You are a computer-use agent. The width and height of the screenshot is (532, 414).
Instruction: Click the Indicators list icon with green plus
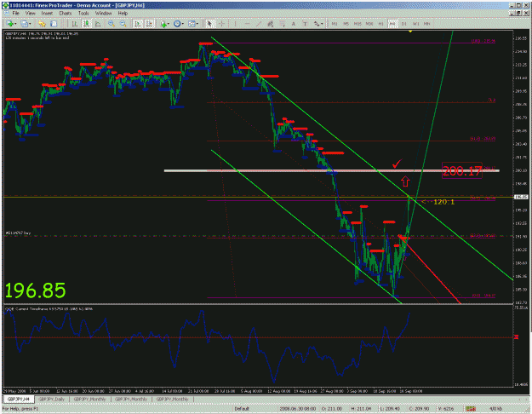[x=163, y=24]
